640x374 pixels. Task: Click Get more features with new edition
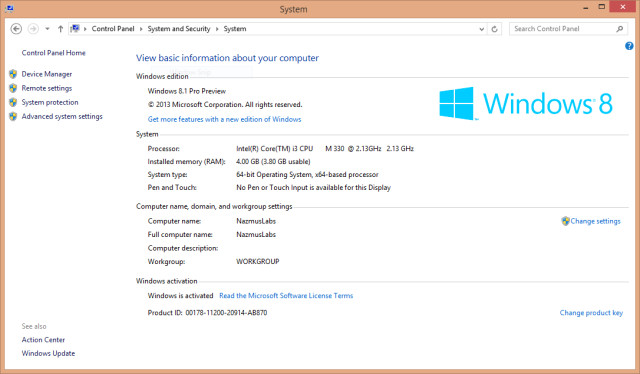tap(224, 119)
